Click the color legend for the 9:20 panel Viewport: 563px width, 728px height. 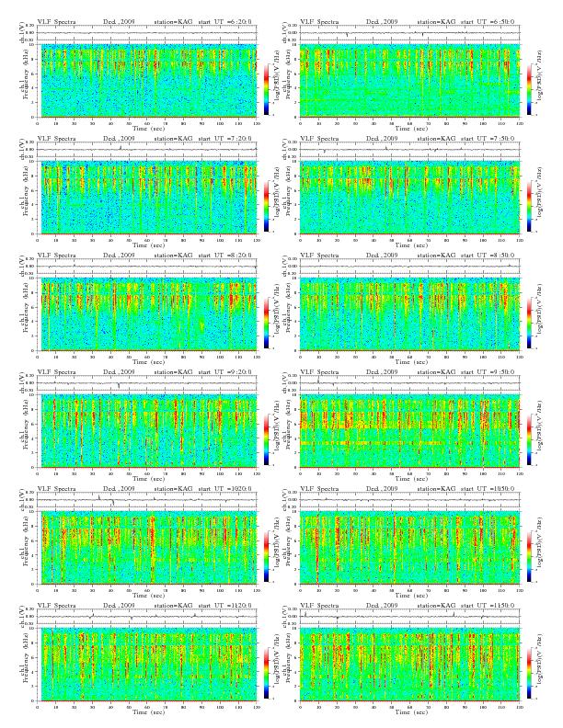coord(266,440)
